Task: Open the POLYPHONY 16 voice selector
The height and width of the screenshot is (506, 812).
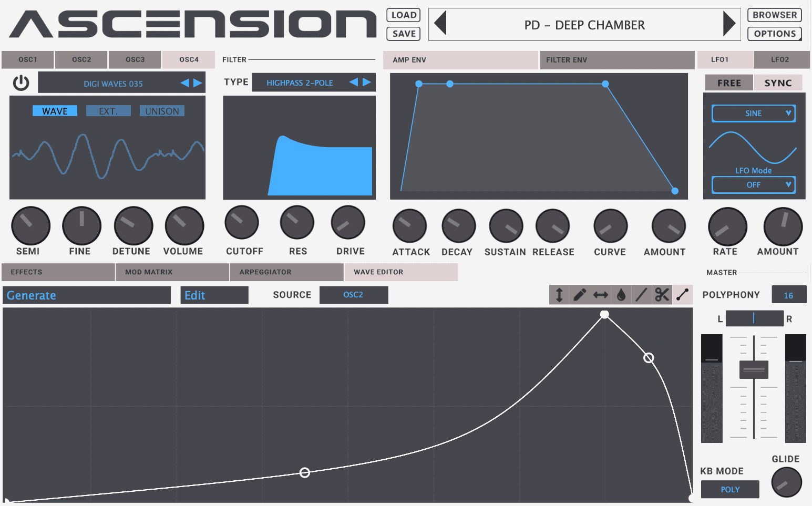Action: (x=789, y=295)
